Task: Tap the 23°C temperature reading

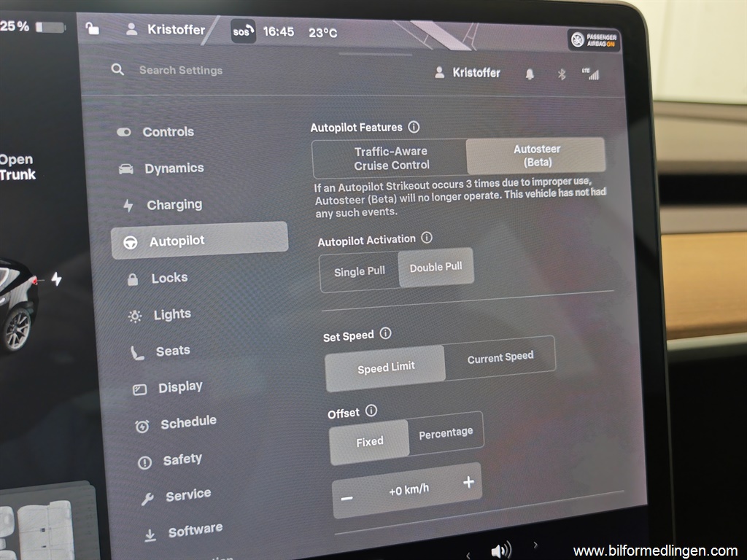Action: 322,33
